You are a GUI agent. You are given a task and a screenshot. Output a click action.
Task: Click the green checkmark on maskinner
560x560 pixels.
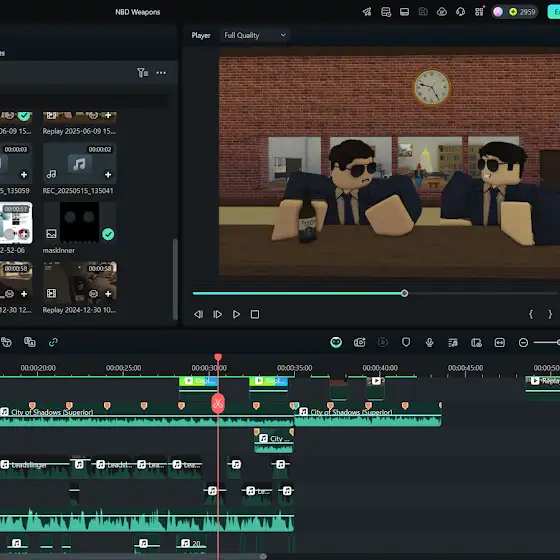(108, 234)
